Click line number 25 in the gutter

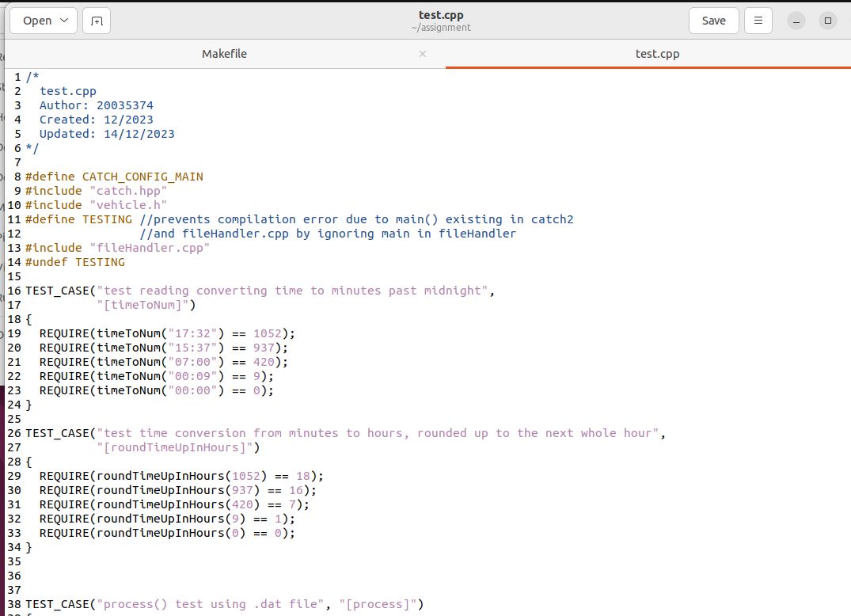[14, 418]
